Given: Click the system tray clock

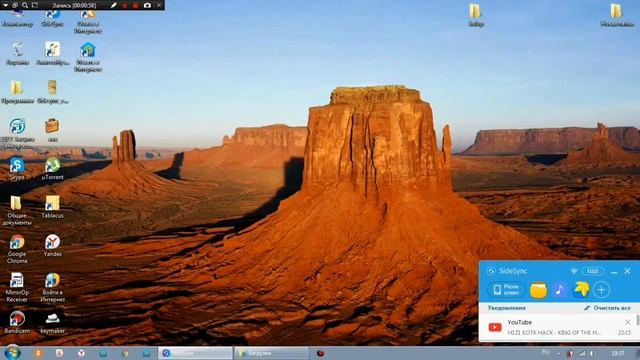Looking at the screenshot, I should 617,353.
